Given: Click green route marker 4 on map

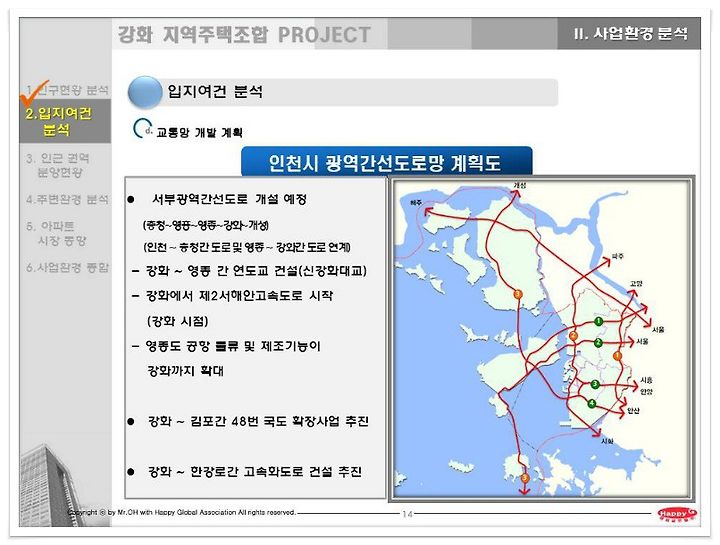Looking at the screenshot, I should (592, 404).
